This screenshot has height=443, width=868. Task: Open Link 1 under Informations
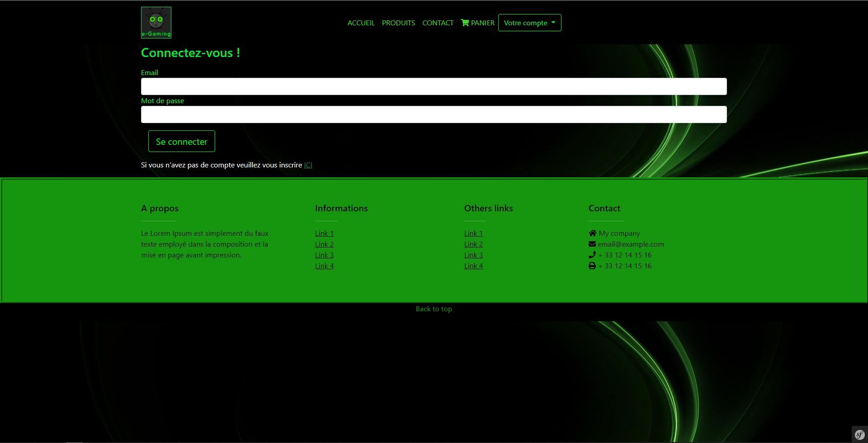tap(324, 233)
